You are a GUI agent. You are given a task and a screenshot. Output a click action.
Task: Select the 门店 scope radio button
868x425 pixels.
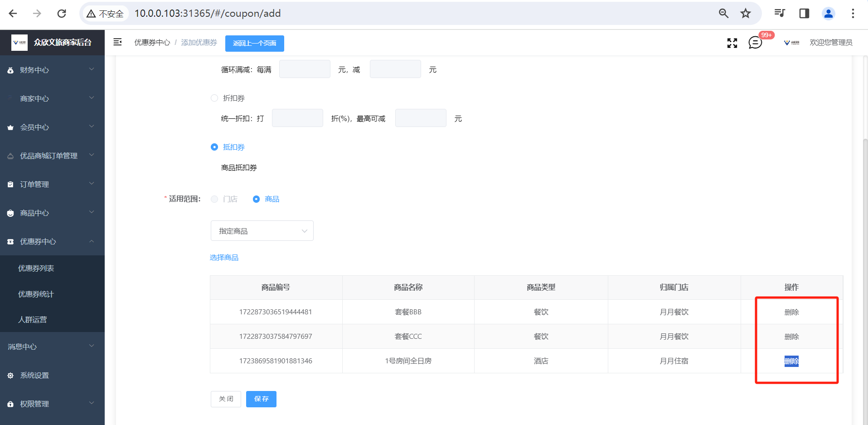coord(214,199)
